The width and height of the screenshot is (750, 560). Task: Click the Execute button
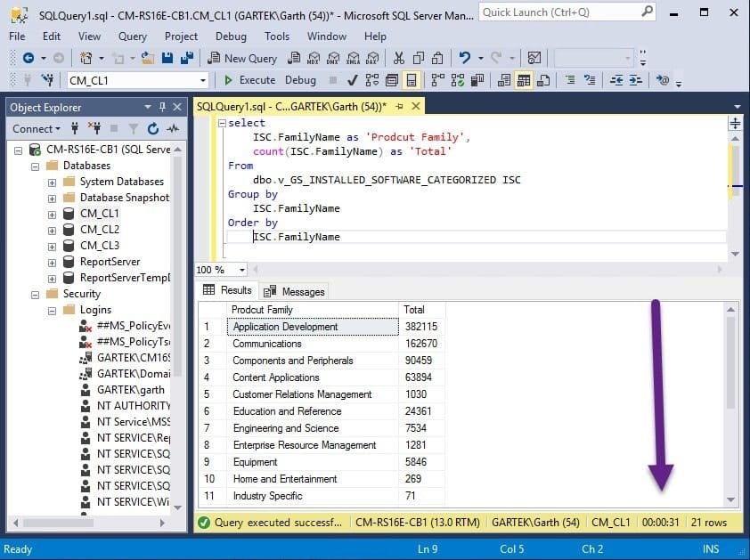pyautogui.click(x=249, y=80)
